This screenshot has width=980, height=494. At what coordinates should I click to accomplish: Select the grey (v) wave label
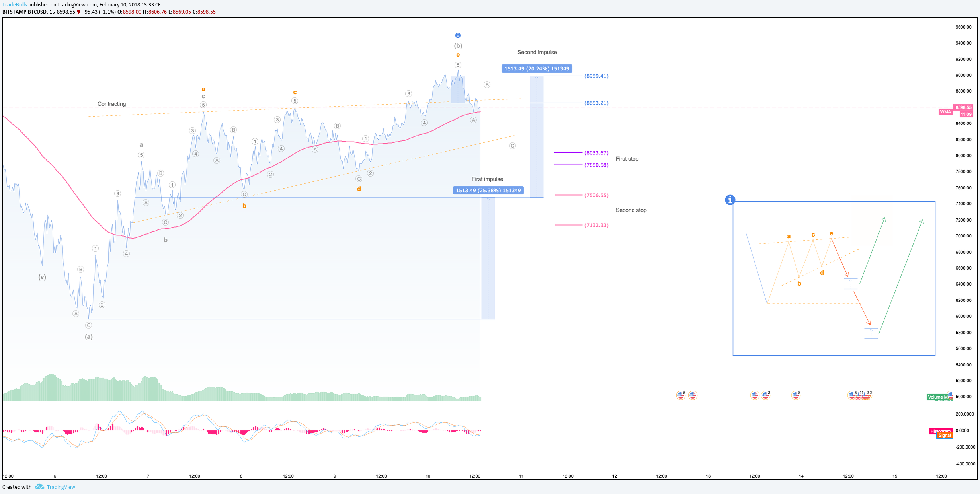pos(42,277)
